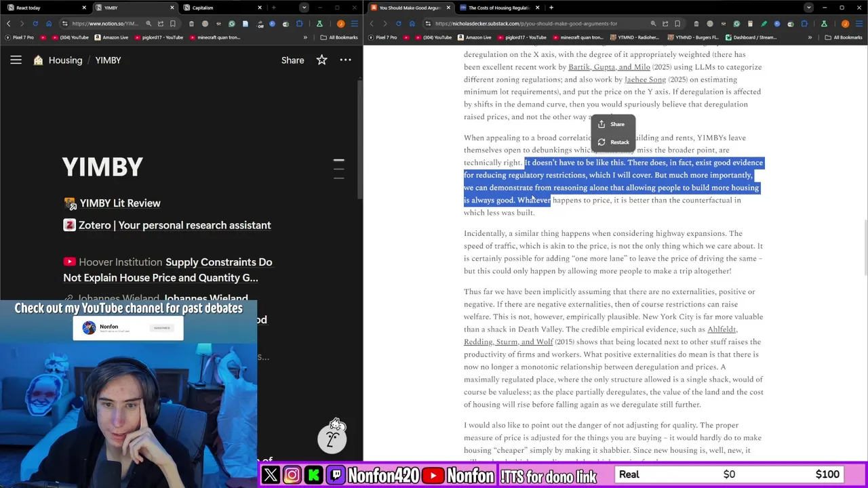Viewport: 868px width, 488px height.
Task: Open browser menu in Notion window
Action: [355, 24]
